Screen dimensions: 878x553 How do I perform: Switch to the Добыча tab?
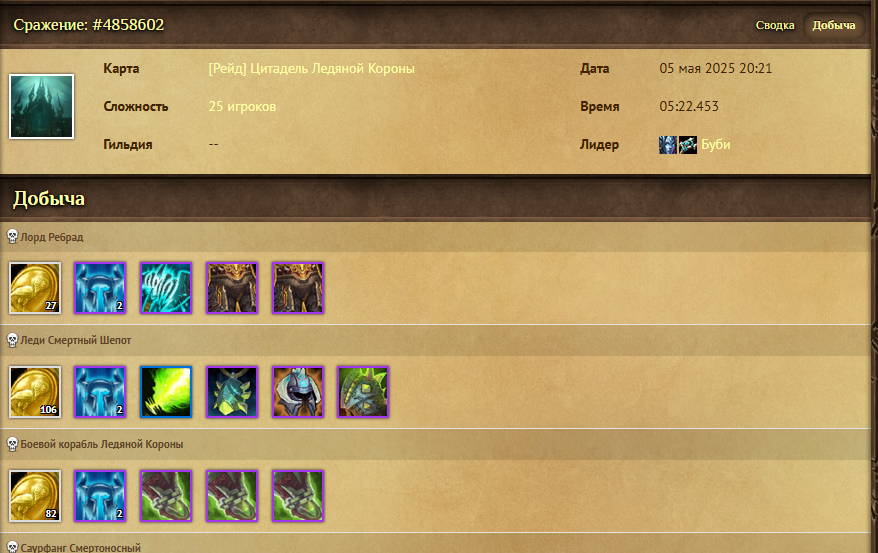coord(834,25)
